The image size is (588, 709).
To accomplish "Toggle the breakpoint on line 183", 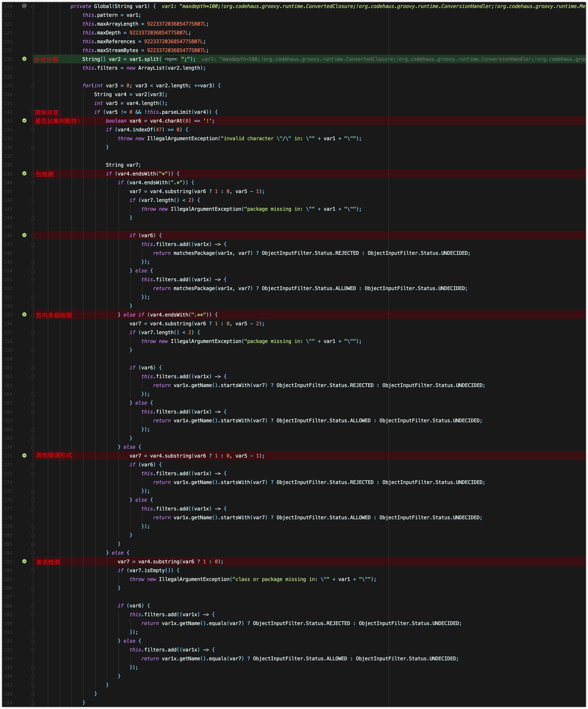I will pyautogui.click(x=24, y=561).
